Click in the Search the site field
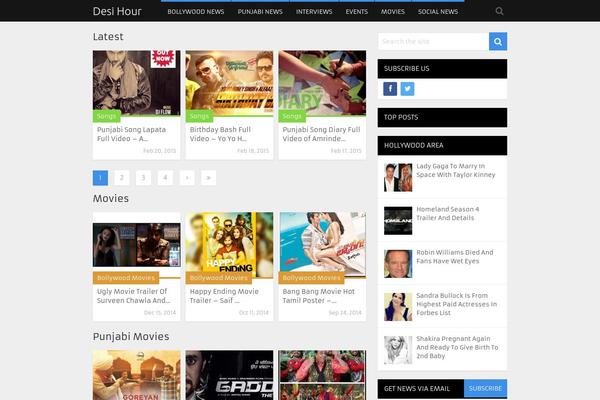Image resolution: width=600 pixels, height=400 pixels. 433,41
